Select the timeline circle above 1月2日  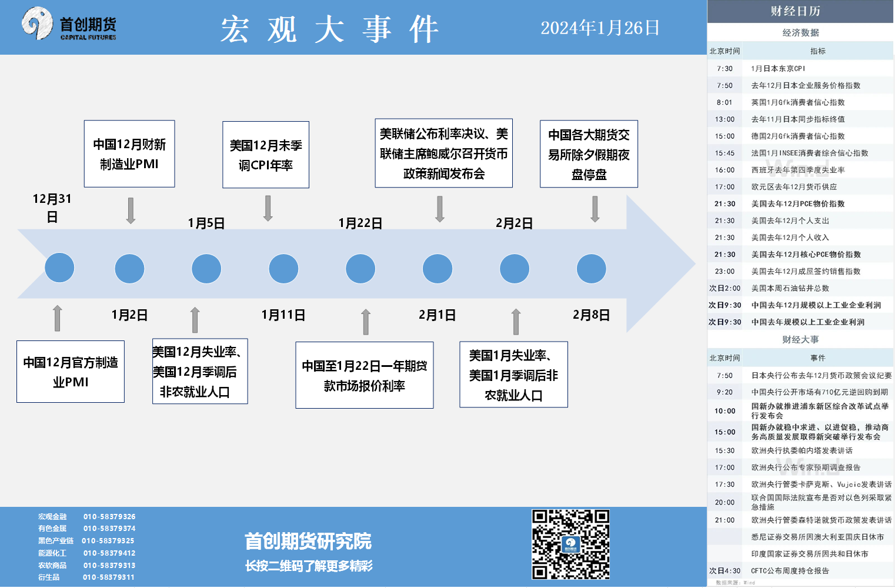coord(130,269)
